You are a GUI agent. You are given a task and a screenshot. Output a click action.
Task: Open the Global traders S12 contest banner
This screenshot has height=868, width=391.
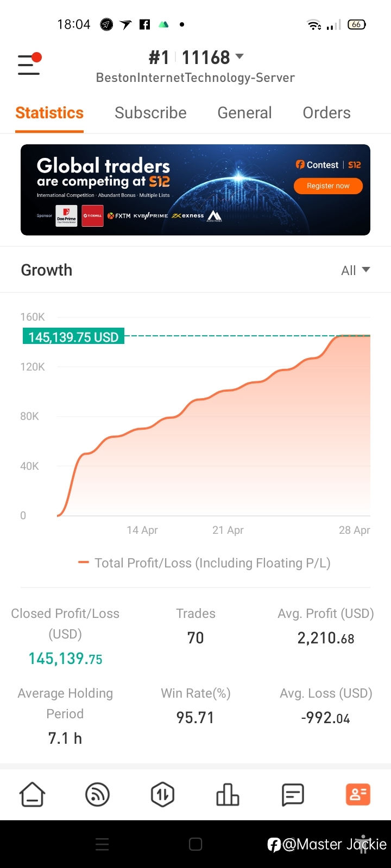(195, 190)
